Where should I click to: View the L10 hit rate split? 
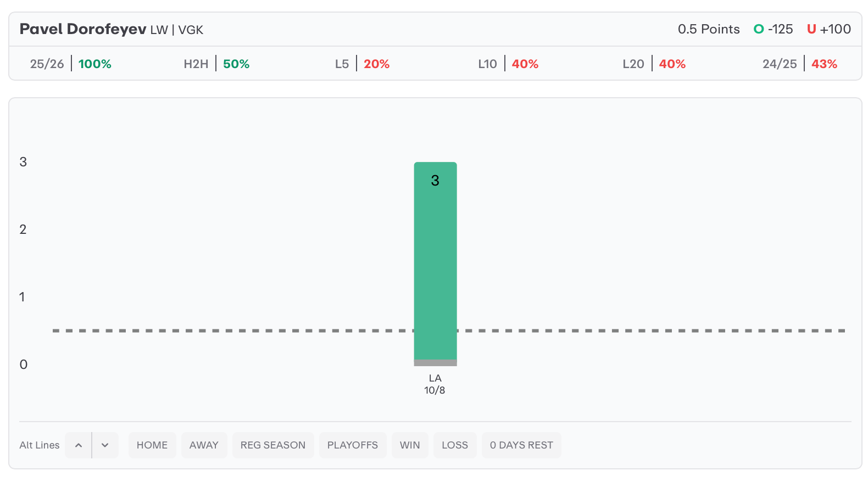coord(508,64)
